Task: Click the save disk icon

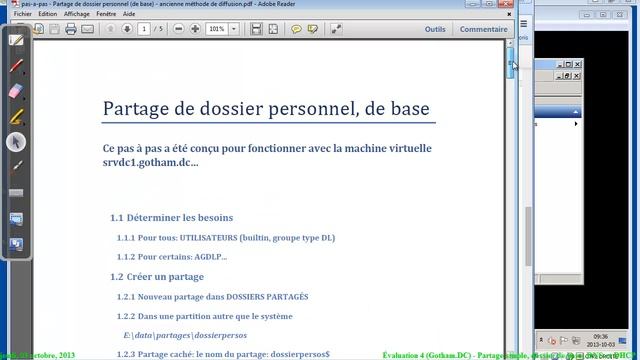Action: [54, 29]
